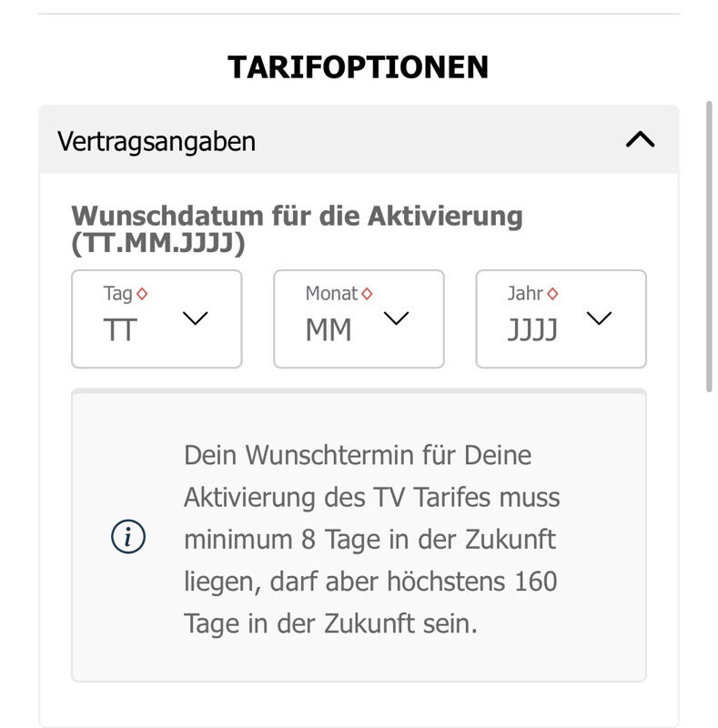
Task: Select the MM placeholder in the month field
Action: coord(328,330)
